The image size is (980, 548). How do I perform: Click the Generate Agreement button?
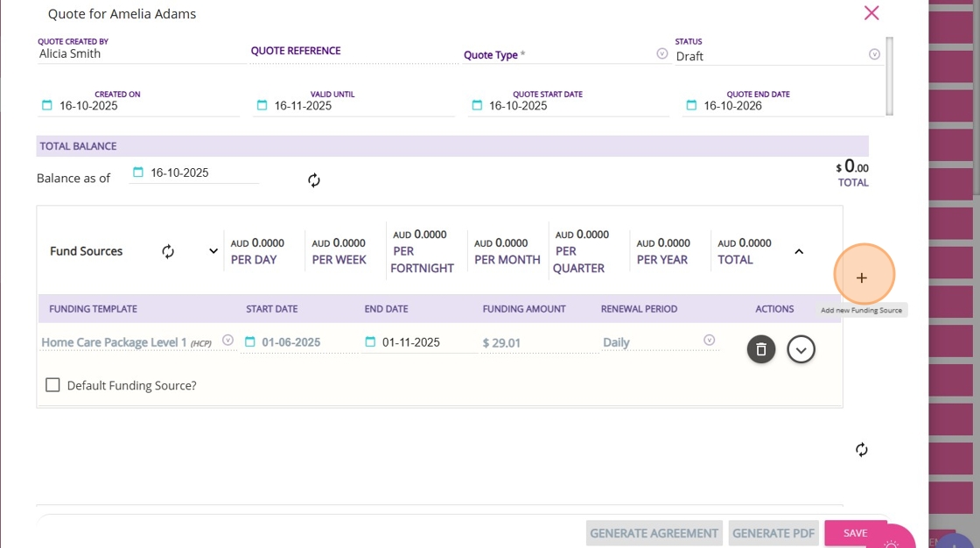[x=654, y=533]
